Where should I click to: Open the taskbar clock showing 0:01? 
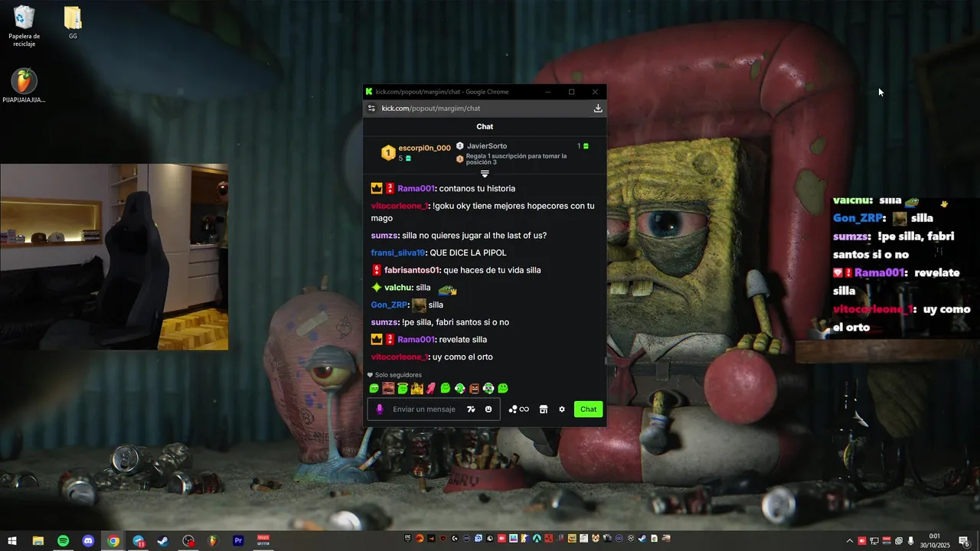[934, 540]
